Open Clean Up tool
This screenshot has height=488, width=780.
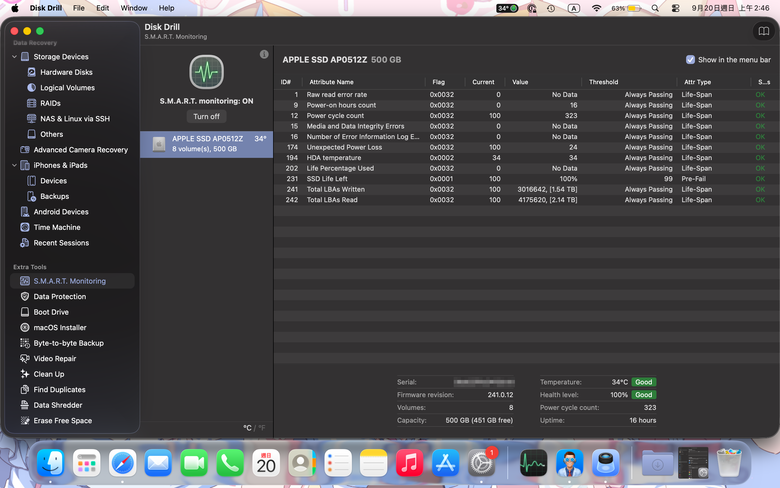click(x=48, y=374)
